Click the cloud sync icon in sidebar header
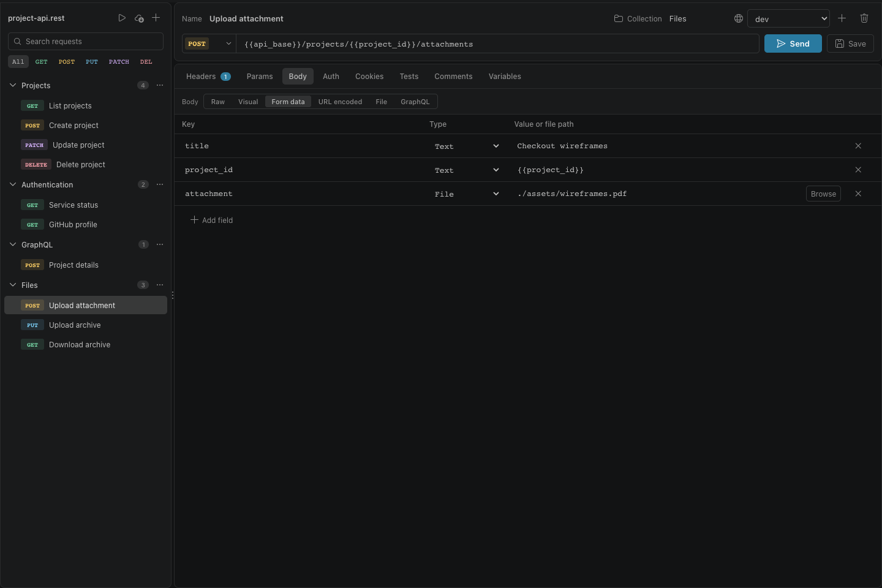Viewport: 882px width, 588px height. [139, 18]
